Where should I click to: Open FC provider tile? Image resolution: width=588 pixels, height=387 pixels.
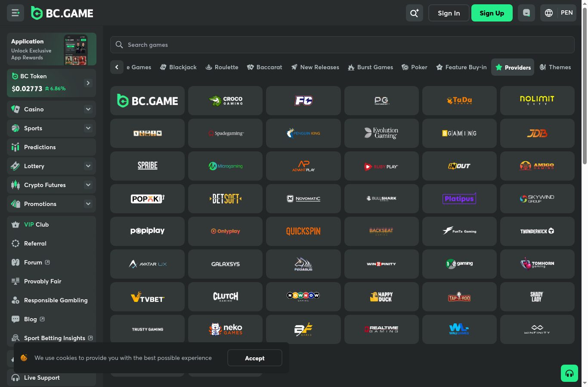pos(303,101)
